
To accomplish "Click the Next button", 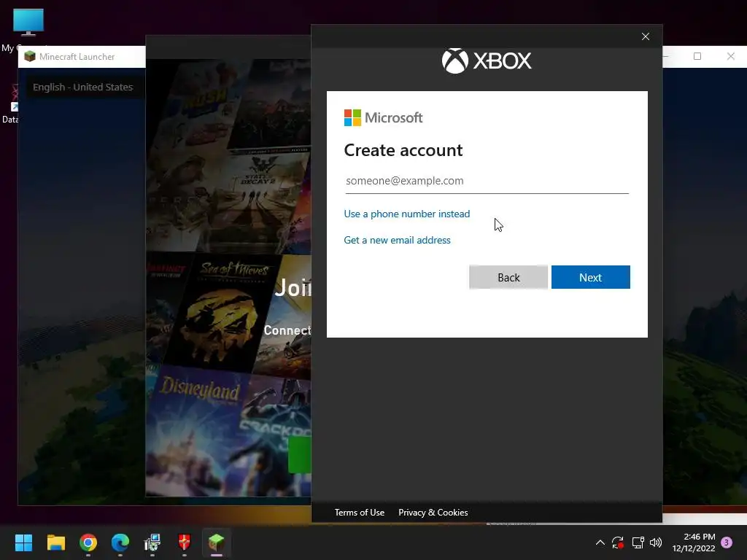I will pyautogui.click(x=590, y=277).
